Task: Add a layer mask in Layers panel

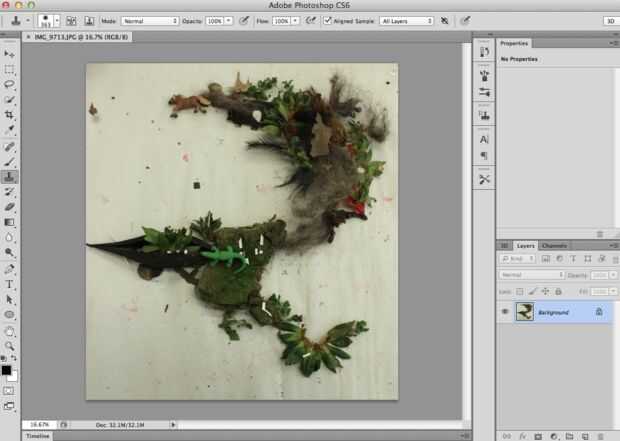Action: pos(538,436)
